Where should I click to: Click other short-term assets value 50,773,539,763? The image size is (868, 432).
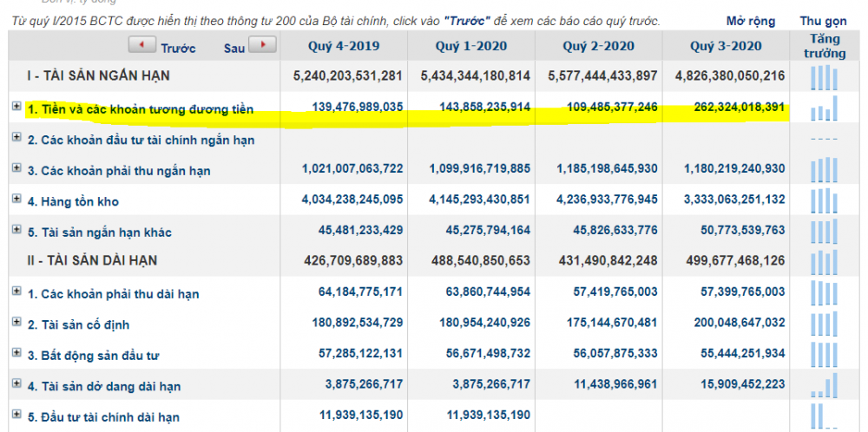(743, 230)
